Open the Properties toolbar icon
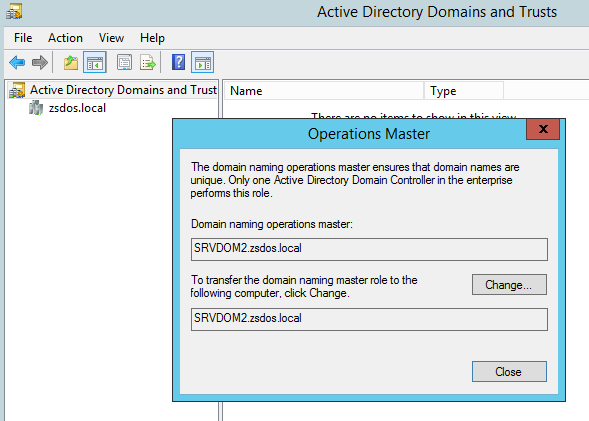Image resolution: width=589 pixels, height=421 pixels. pyautogui.click(x=124, y=62)
